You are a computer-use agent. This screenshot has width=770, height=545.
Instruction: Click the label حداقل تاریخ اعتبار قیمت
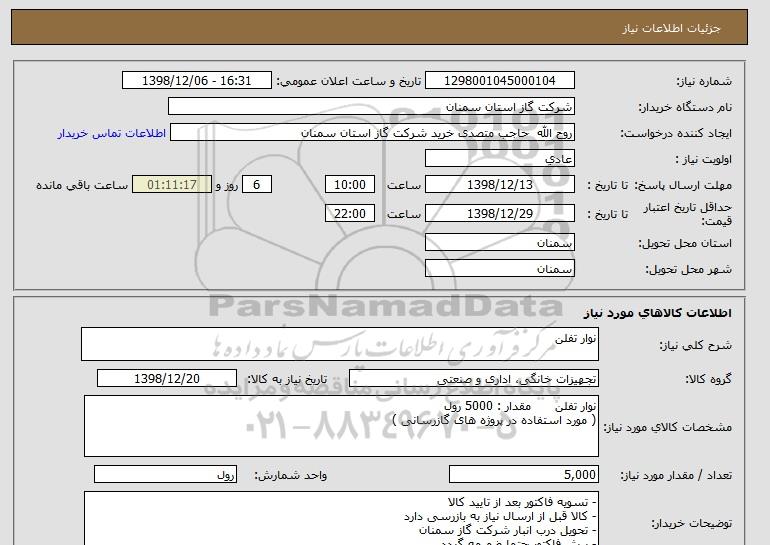coord(688,214)
